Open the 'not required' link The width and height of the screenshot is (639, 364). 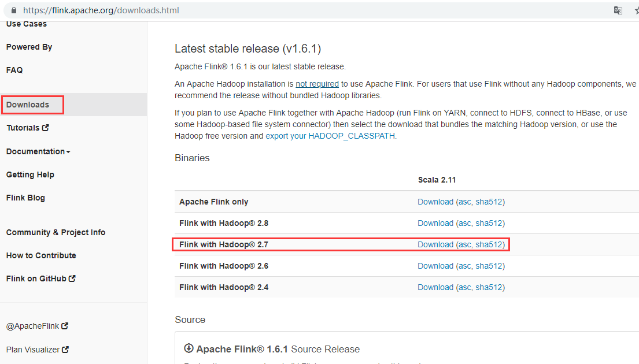click(x=317, y=83)
